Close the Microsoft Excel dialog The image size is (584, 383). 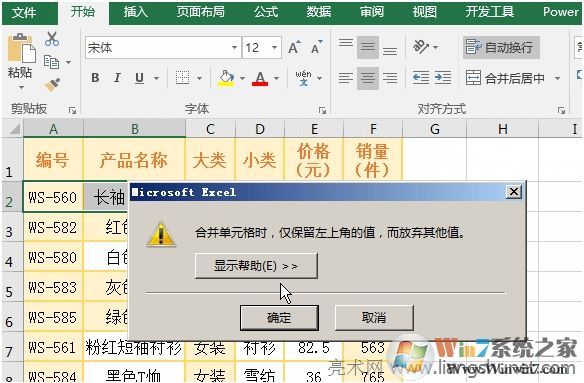pos(514,192)
